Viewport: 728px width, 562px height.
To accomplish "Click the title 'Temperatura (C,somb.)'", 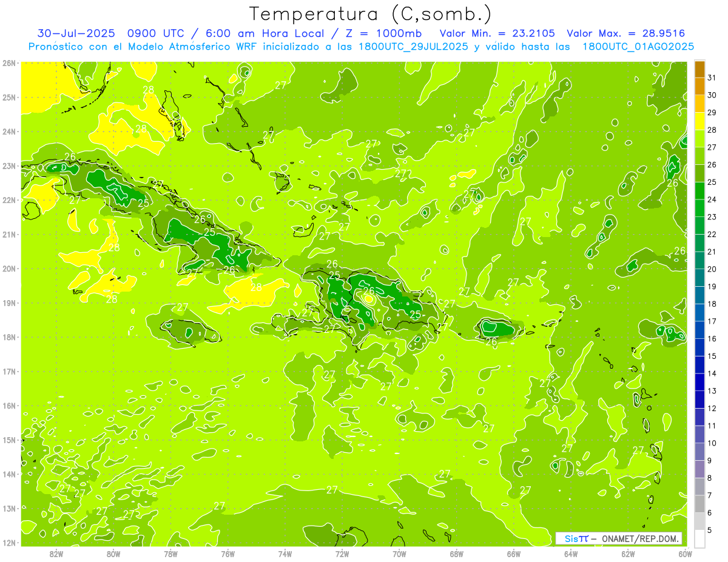I will pos(371,14).
